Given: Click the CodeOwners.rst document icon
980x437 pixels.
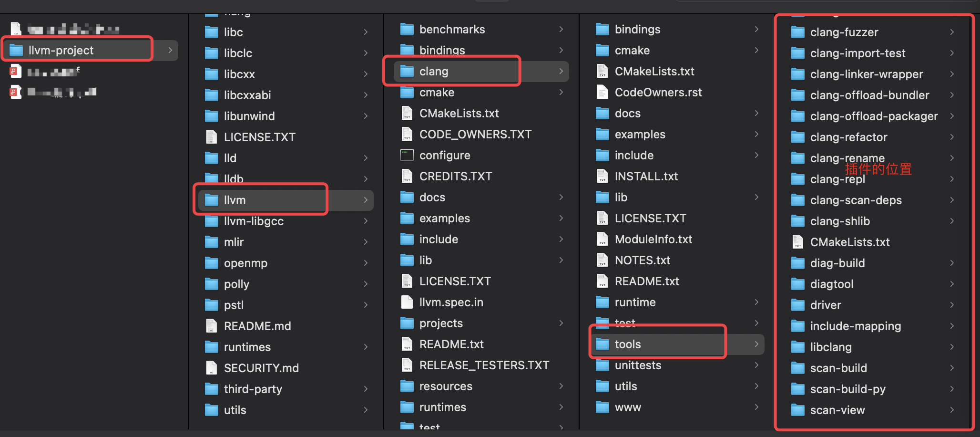Looking at the screenshot, I should point(602,92).
